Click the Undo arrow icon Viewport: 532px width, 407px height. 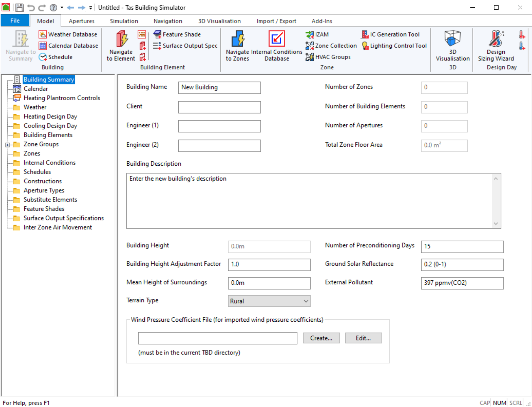tap(31, 7)
